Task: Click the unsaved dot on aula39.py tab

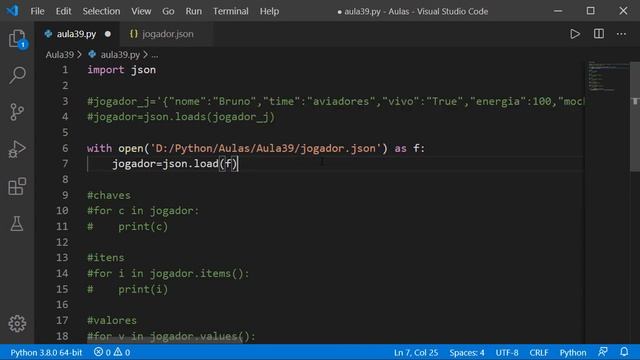Action: coord(108,34)
